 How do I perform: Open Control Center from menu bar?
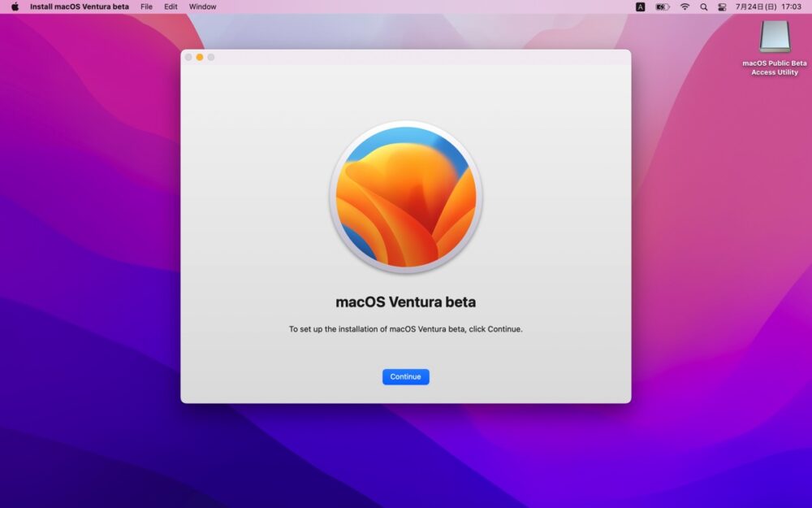click(722, 7)
